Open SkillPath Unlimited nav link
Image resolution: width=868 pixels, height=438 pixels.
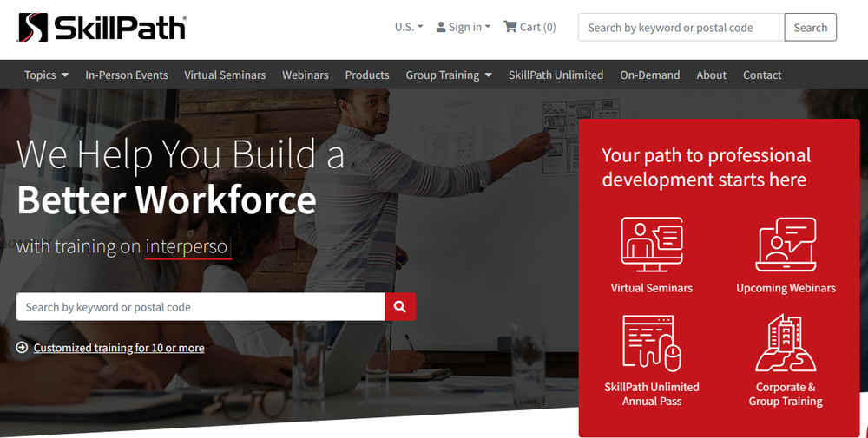point(556,75)
